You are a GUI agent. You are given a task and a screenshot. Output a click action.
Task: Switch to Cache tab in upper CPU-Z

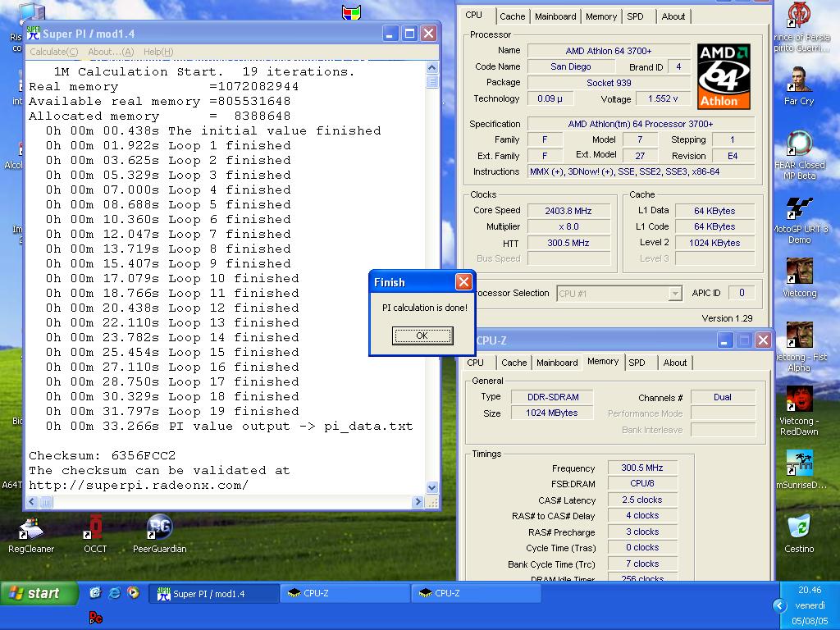pyautogui.click(x=512, y=16)
